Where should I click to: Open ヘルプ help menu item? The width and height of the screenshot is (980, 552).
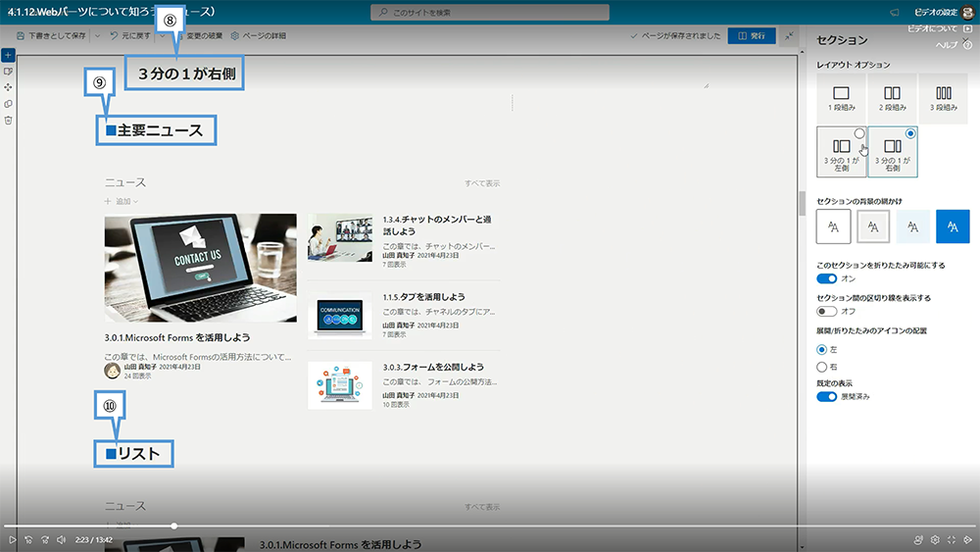point(953,45)
